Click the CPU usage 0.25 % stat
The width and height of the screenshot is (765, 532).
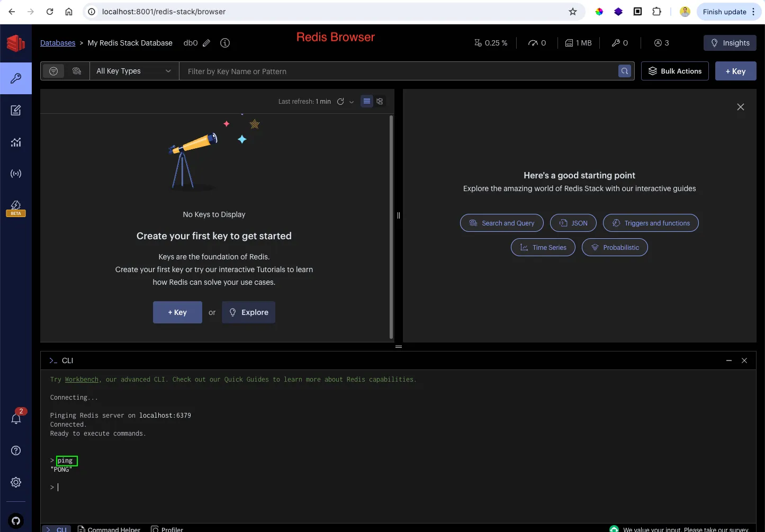pyautogui.click(x=491, y=43)
